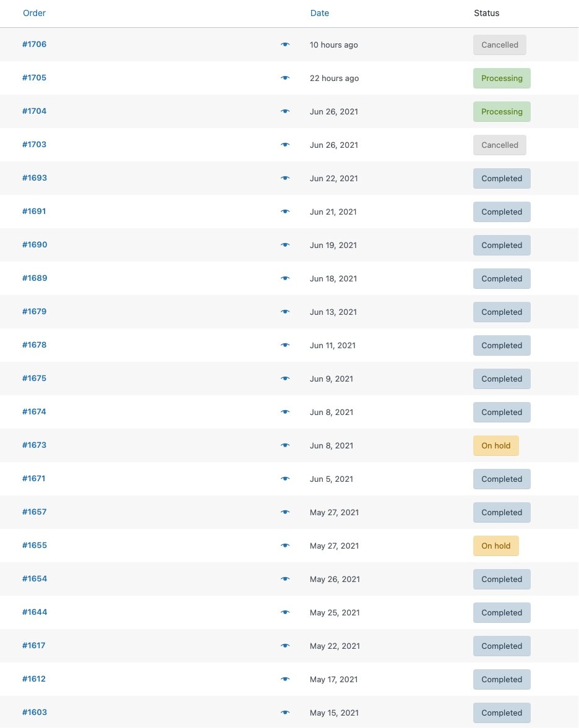Preview order #1706 with eye icon

point(285,45)
